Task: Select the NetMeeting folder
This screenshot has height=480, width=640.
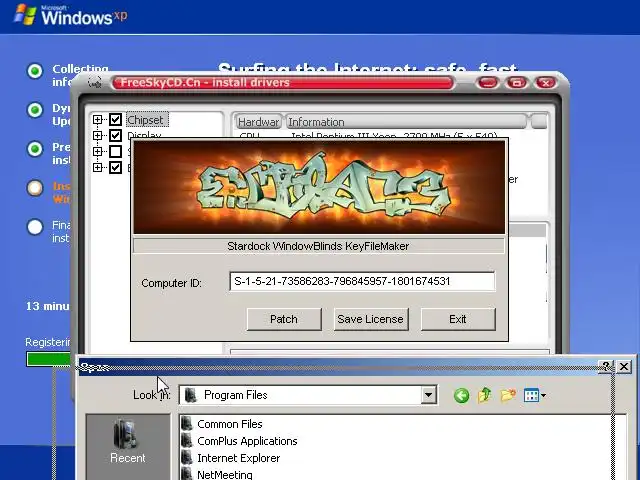Action: tap(224, 475)
